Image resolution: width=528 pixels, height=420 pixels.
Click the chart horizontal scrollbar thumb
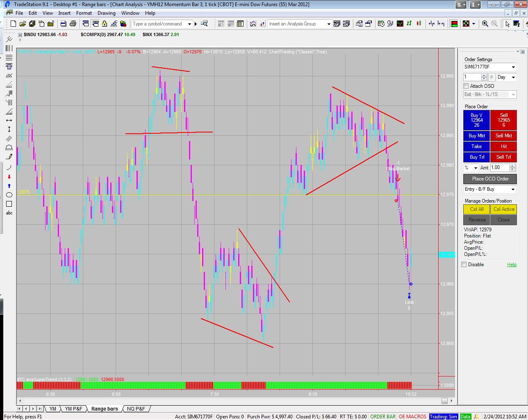click(x=444, y=401)
